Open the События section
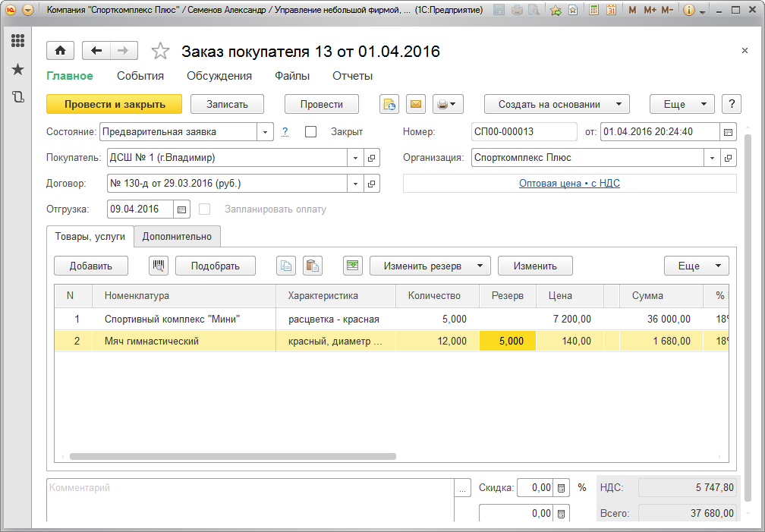 coord(140,76)
